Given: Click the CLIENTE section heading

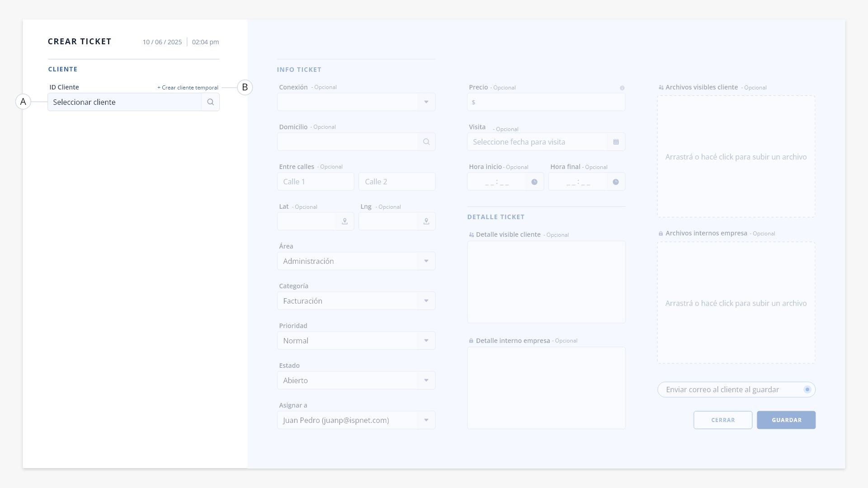Looking at the screenshot, I should click(63, 69).
